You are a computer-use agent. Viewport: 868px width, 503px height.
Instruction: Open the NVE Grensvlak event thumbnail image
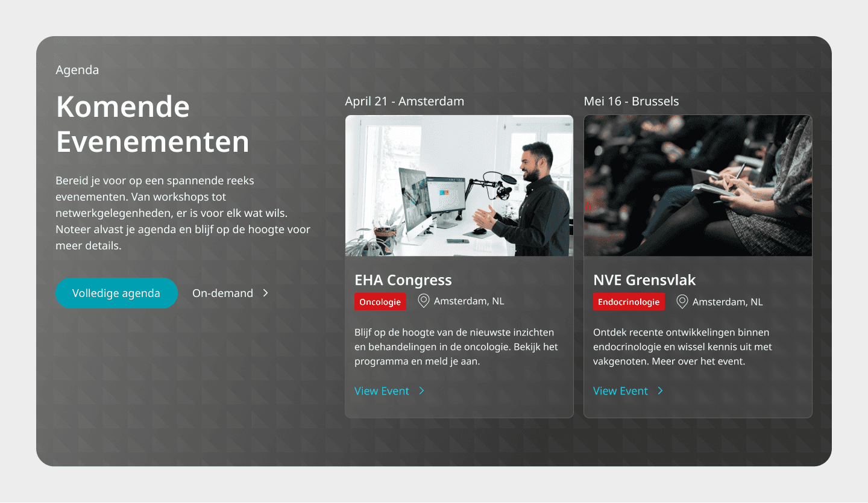[697, 186]
